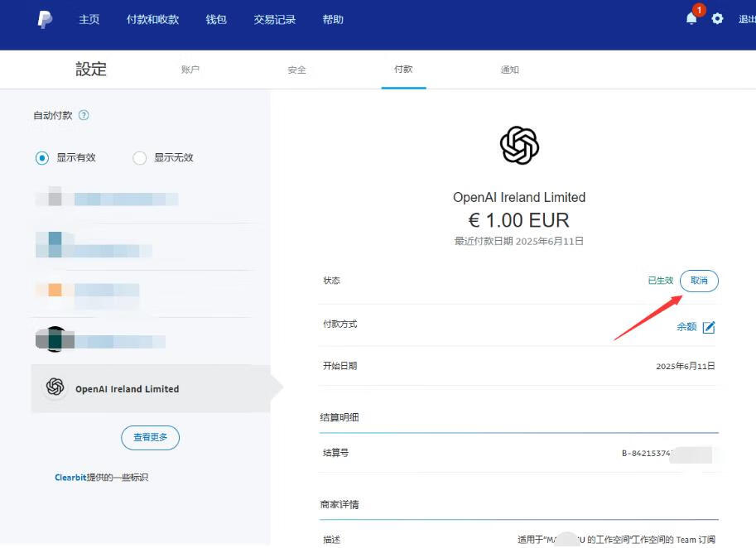Viewport: 756px width, 548px height.
Task: Click the edit payment method pencil icon
Action: (709, 327)
